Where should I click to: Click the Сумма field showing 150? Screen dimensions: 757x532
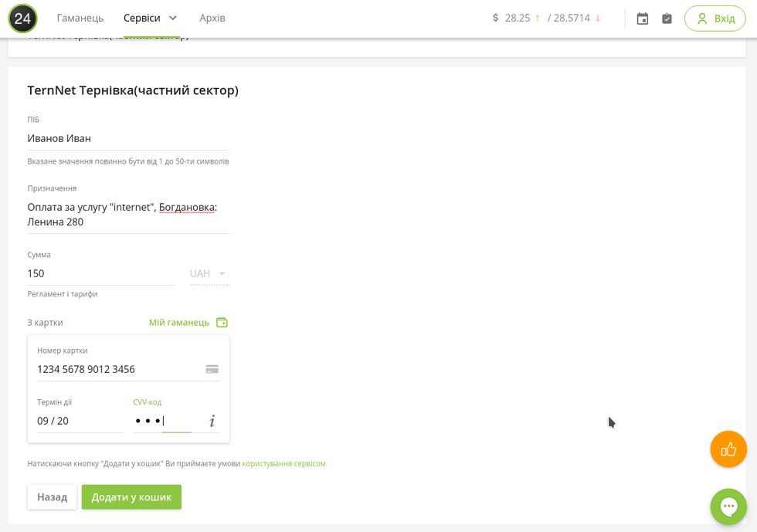[x=101, y=274]
